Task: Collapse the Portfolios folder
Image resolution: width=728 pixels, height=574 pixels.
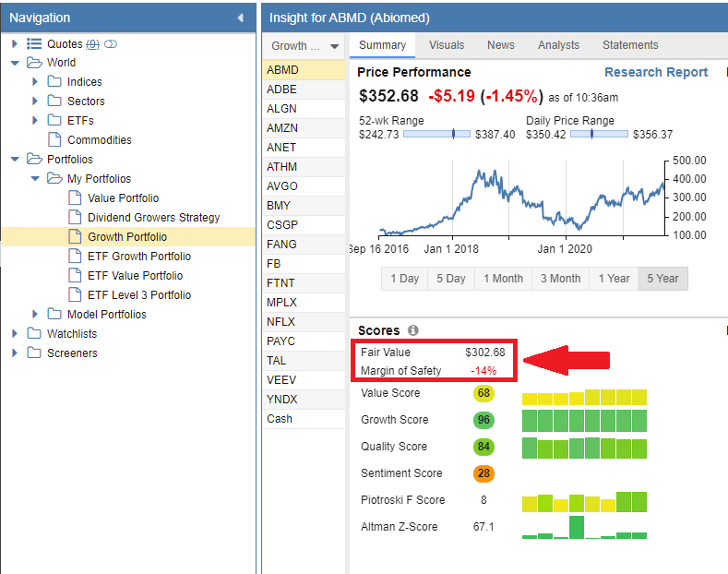Action: pyautogui.click(x=15, y=160)
